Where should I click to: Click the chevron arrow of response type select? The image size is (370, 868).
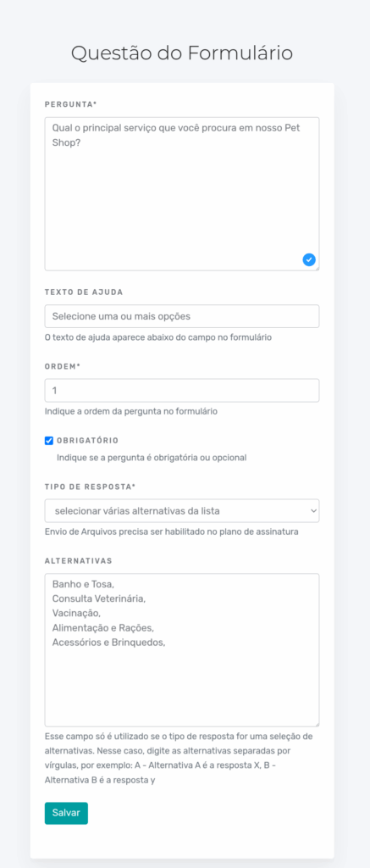pos(313,511)
